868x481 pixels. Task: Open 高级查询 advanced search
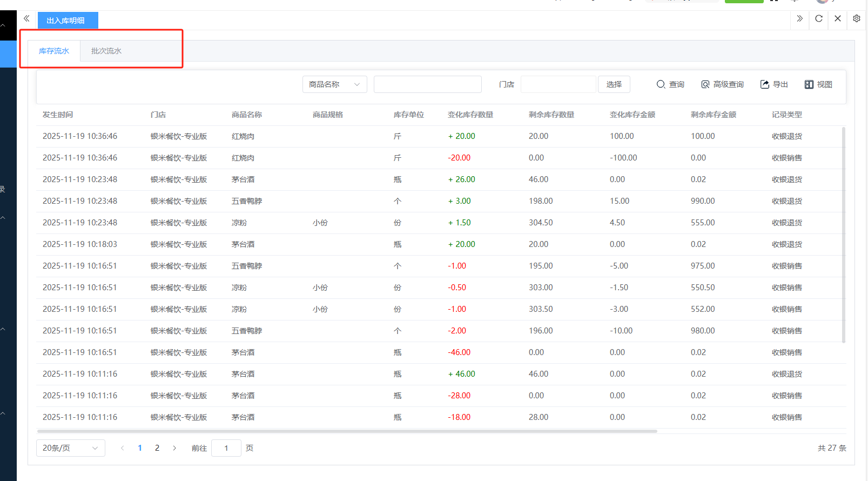(x=722, y=85)
